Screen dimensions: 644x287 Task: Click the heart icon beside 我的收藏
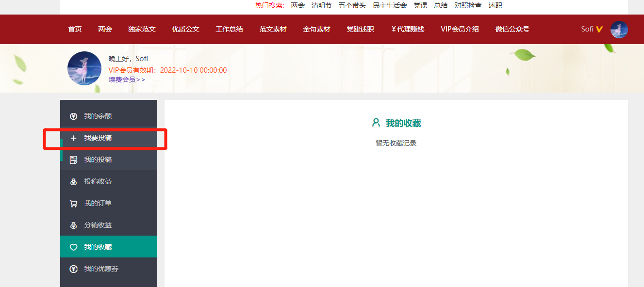74,247
